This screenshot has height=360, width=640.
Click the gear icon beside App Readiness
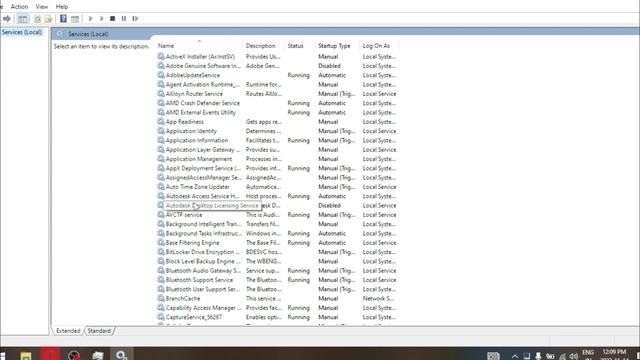click(161, 122)
